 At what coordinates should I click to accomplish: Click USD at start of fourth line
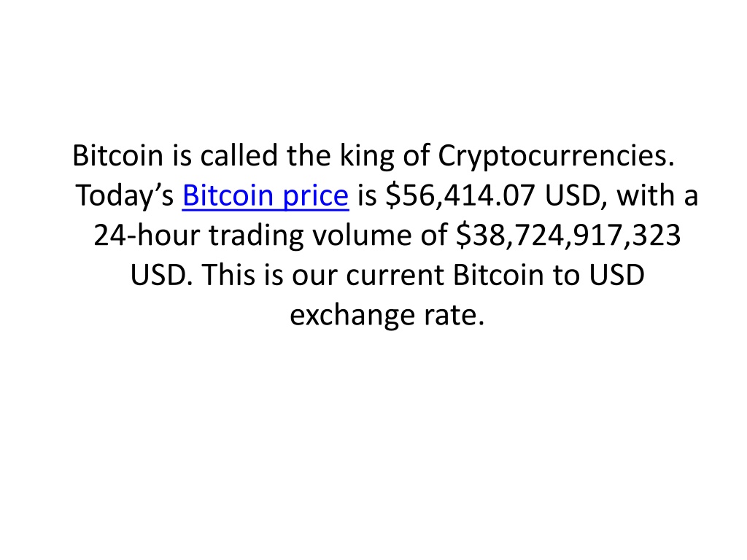[161, 275]
